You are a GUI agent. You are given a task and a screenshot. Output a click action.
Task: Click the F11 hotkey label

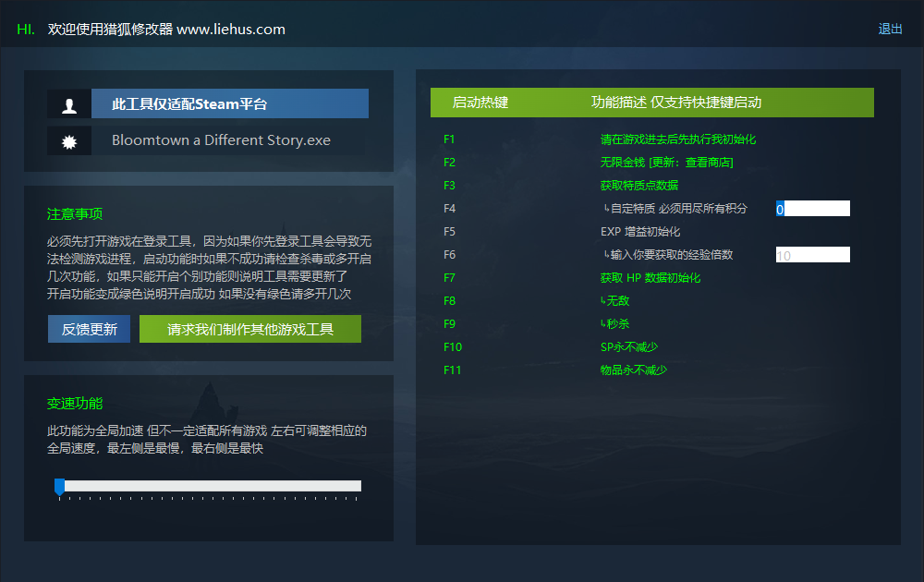tap(452, 370)
